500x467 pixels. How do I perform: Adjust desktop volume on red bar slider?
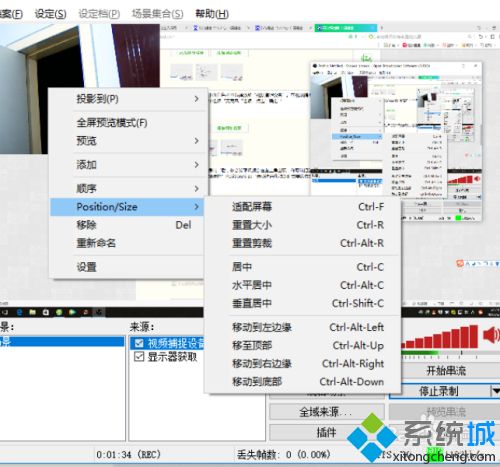click(440, 337)
